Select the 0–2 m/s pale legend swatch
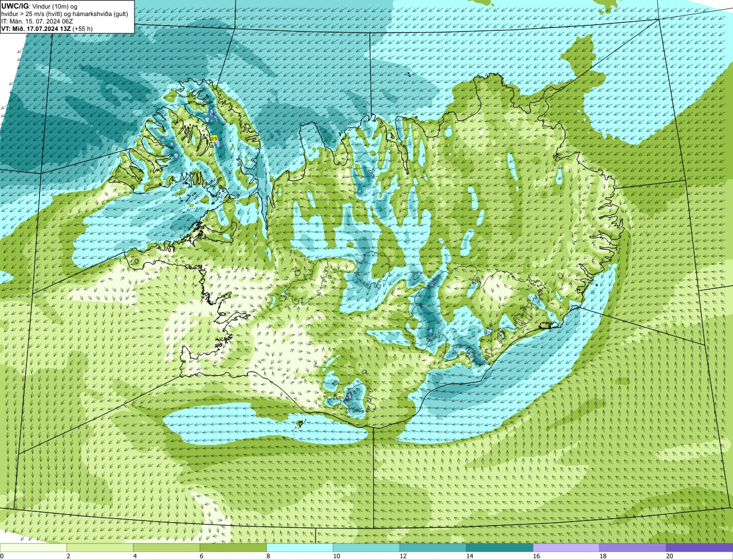This screenshot has width=733, height=560. (x=33, y=547)
